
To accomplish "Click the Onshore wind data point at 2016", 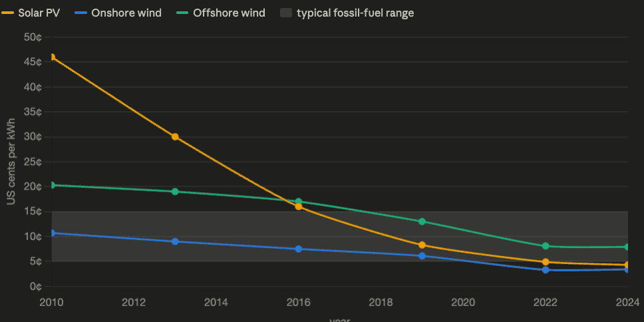I will point(299,249).
